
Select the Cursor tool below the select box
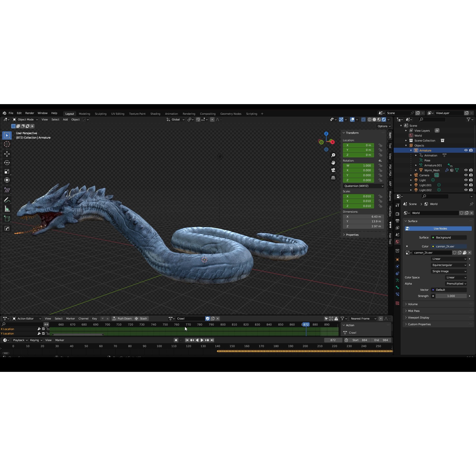[7, 144]
